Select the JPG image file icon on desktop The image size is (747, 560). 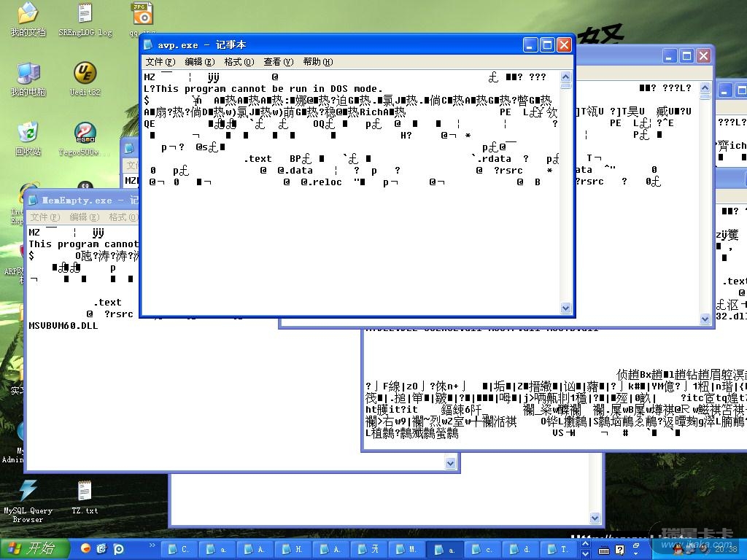click(142, 13)
